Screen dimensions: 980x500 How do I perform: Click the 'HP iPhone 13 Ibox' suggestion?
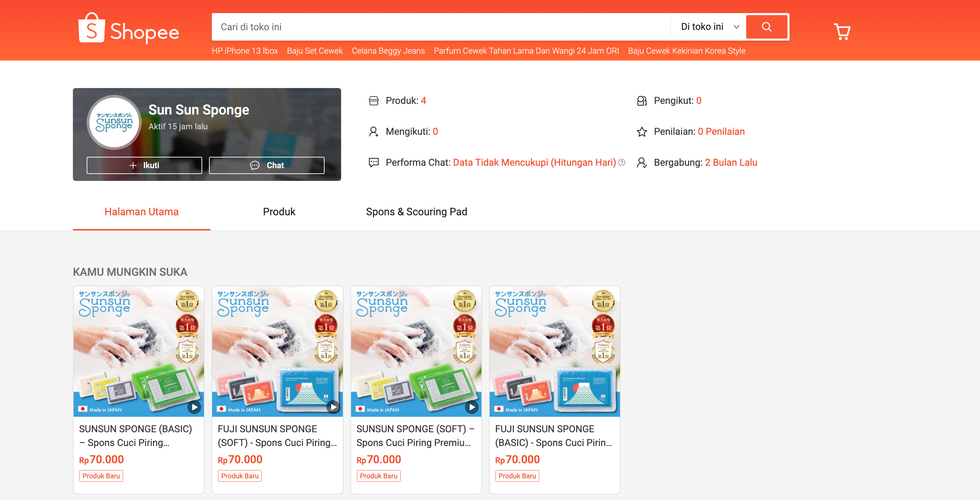click(244, 51)
